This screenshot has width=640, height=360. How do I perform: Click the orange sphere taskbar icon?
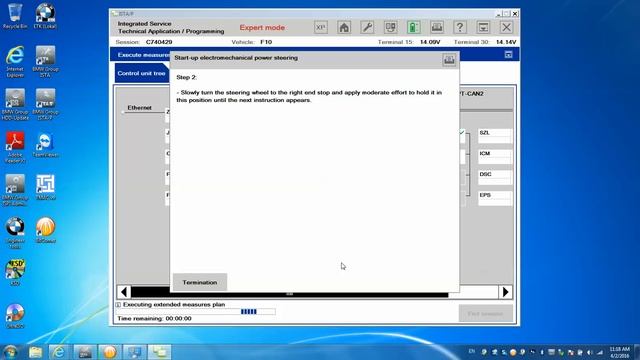109,352
